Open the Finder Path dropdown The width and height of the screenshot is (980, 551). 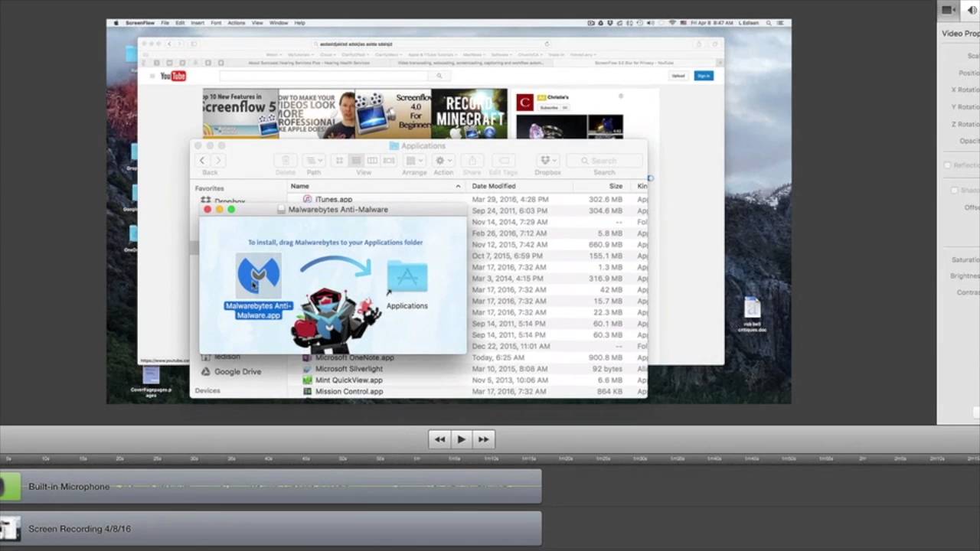point(314,161)
